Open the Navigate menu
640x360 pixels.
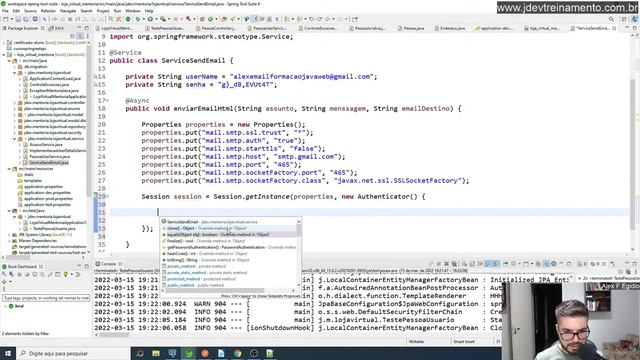coord(68,11)
